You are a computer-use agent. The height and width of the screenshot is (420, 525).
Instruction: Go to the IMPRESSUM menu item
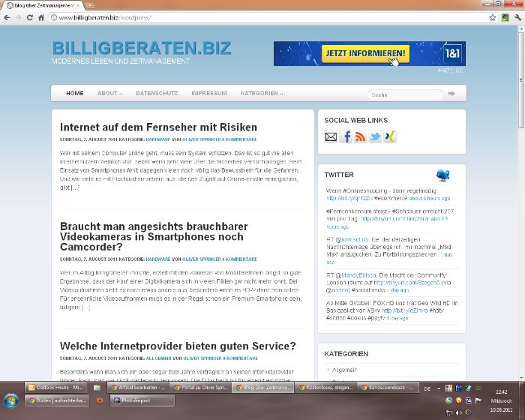(x=208, y=94)
